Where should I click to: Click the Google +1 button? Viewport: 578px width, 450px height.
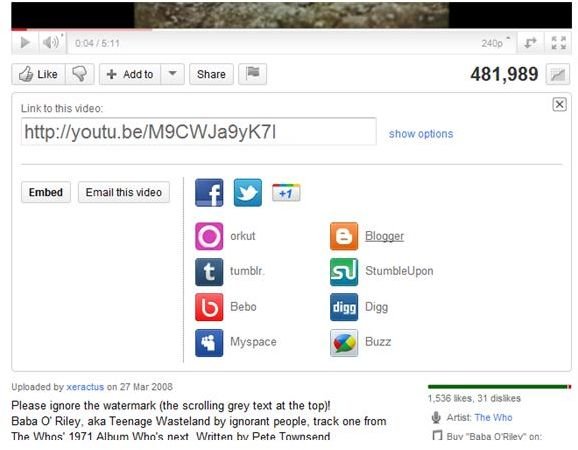tap(286, 193)
